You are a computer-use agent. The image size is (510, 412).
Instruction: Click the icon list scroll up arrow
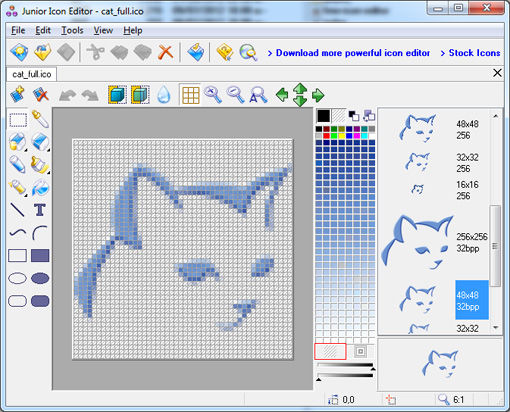(496, 116)
